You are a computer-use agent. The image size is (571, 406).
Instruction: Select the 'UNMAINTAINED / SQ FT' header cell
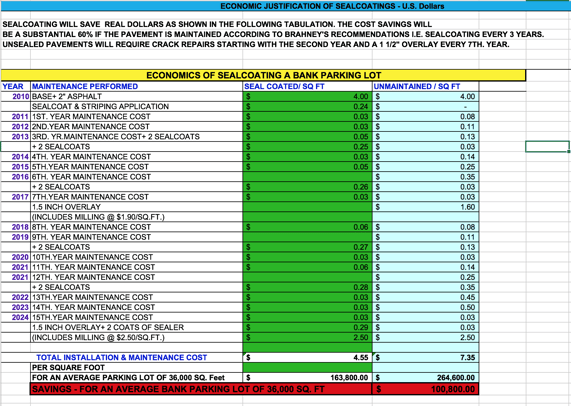pos(425,86)
